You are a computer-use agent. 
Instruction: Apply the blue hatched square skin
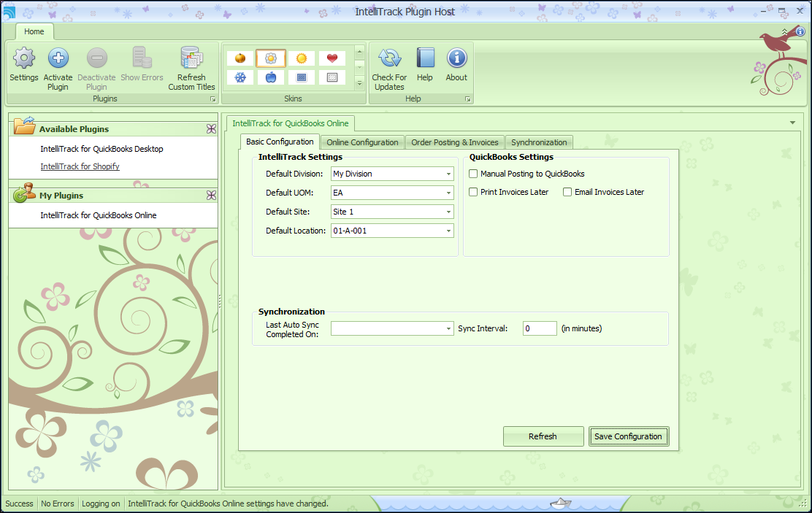pos(302,77)
